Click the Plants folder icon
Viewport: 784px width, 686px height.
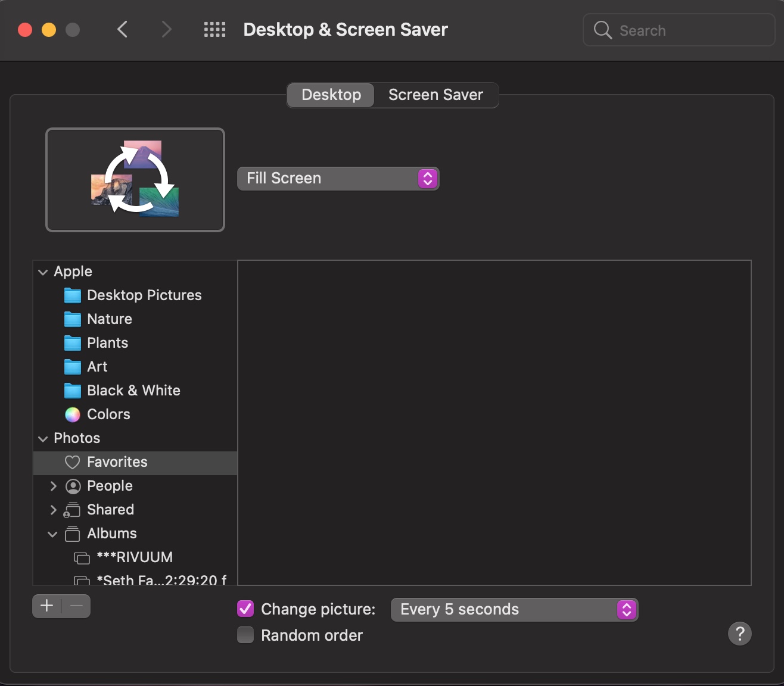point(73,343)
